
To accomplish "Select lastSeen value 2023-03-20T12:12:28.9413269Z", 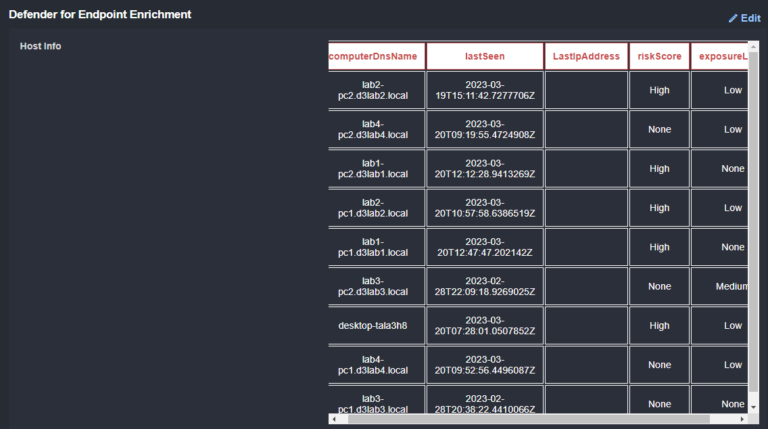I will point(485,168).
